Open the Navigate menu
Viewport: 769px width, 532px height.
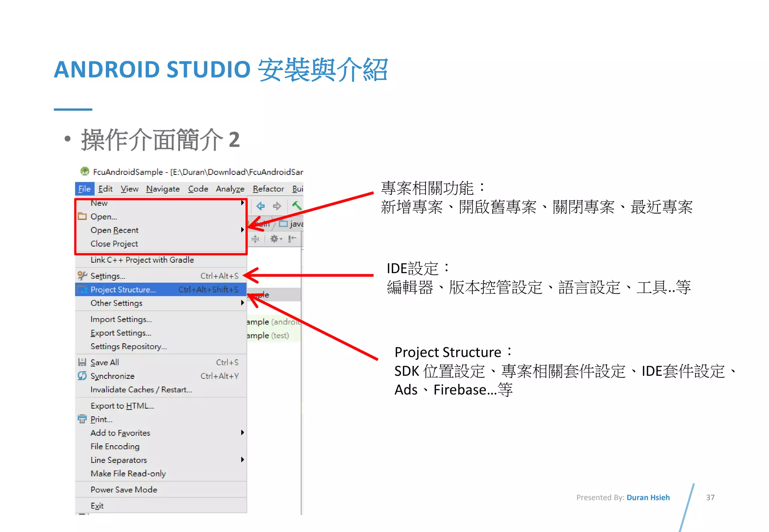pyautogui.click(x=163, y=189)
